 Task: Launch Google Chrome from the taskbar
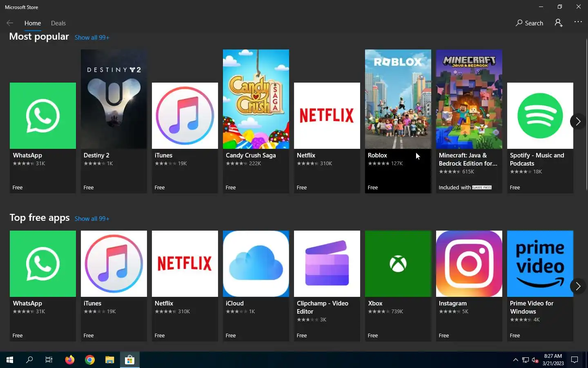click(x=90, y=360)
